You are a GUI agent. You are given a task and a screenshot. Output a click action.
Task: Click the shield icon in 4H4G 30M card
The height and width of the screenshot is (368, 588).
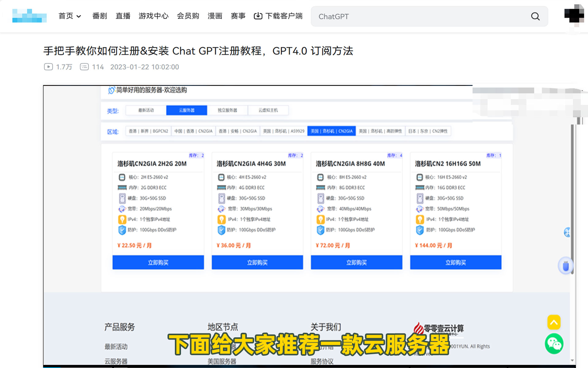[221, 230]
